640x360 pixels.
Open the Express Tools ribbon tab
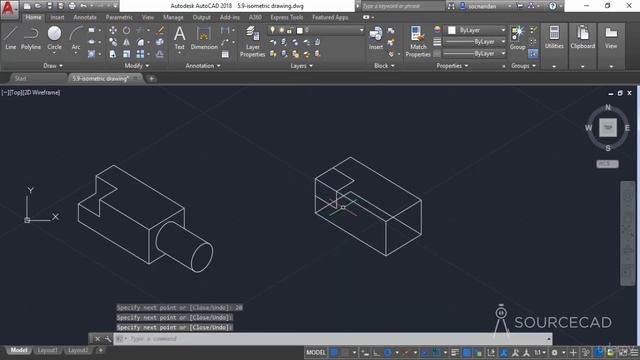click(287, 17)
